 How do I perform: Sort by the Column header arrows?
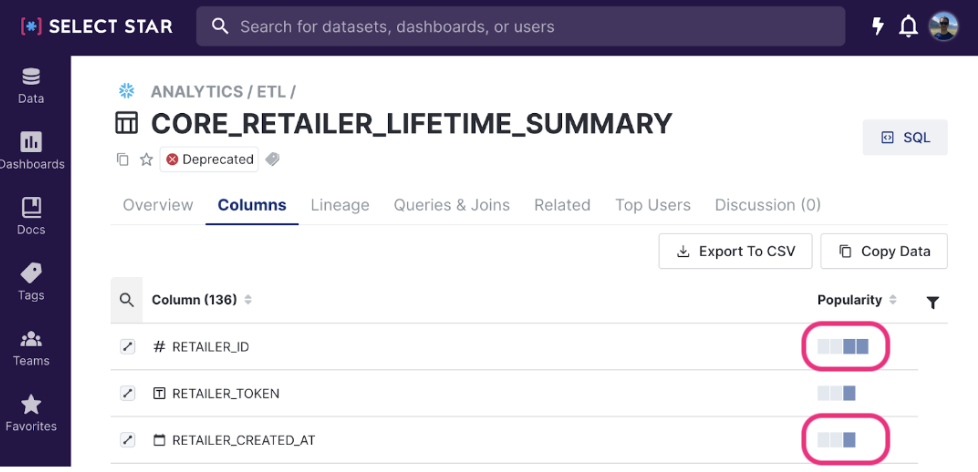coord(248,300)
